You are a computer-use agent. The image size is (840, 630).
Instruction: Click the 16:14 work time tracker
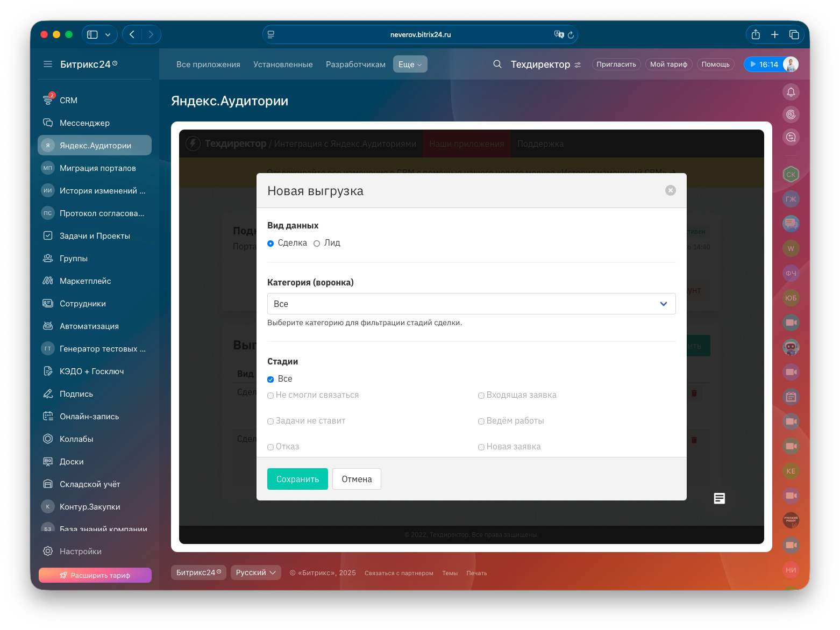pyautogui.click(x=763, y=65)
